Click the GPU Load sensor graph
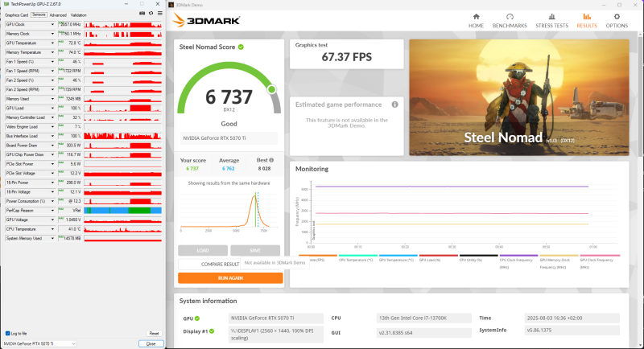Viewport: 644px width, 349px height. tap(123, 109)
